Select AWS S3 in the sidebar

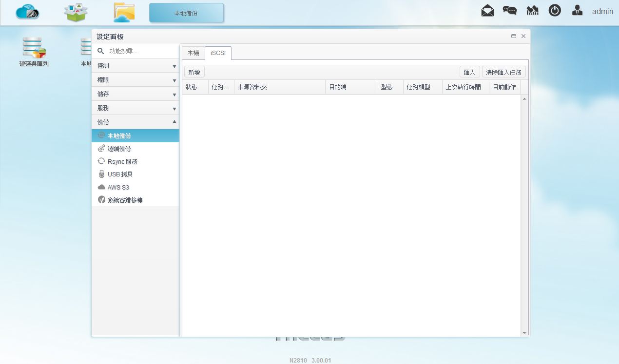coord(135,187)
